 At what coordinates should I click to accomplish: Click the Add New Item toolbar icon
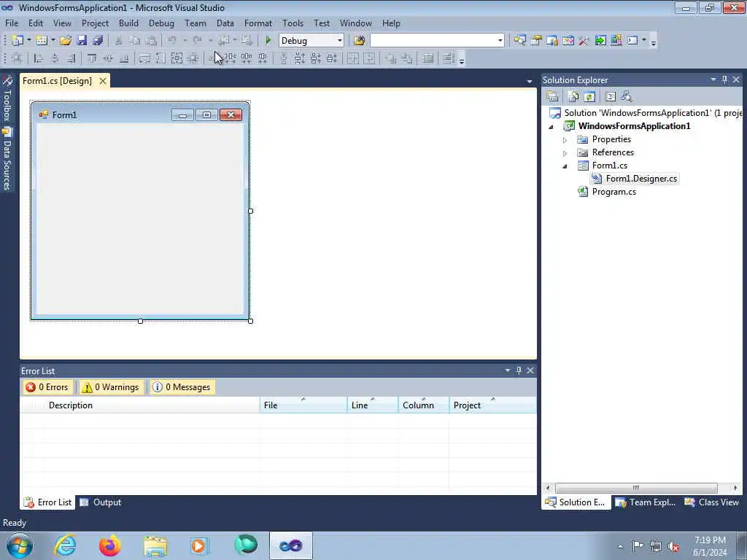pyautogui.click(x=42, y=41)
